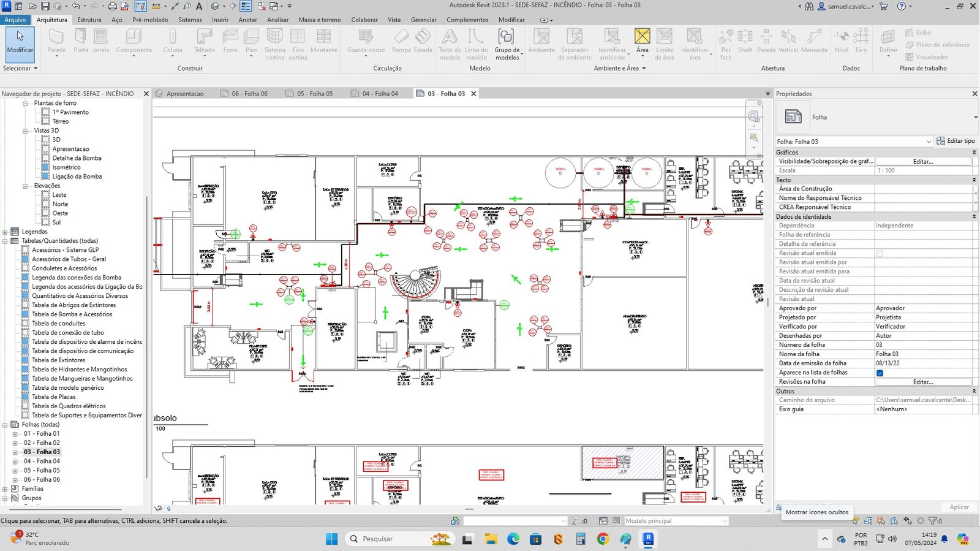Collapse the Elevações node
The height and width of the screenshot is (551, 980).
click(25, 186)
